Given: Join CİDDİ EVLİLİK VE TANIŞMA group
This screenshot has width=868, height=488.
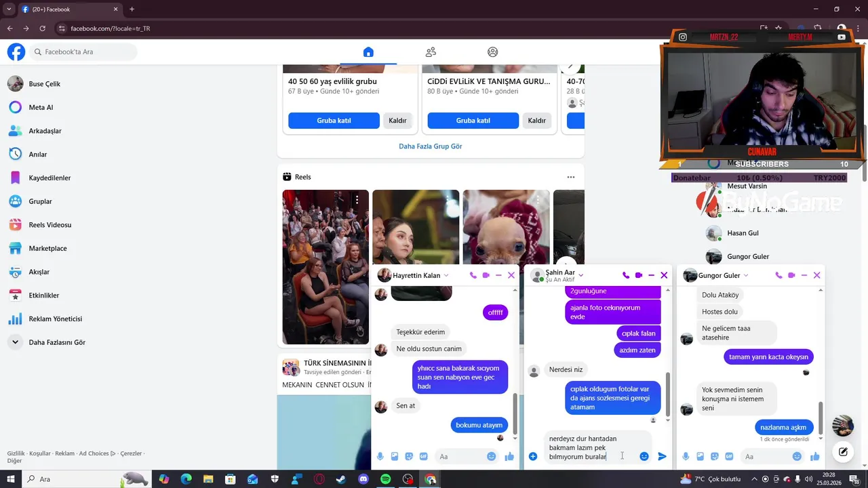Looking at the screenshot, I should coord(473,121).
